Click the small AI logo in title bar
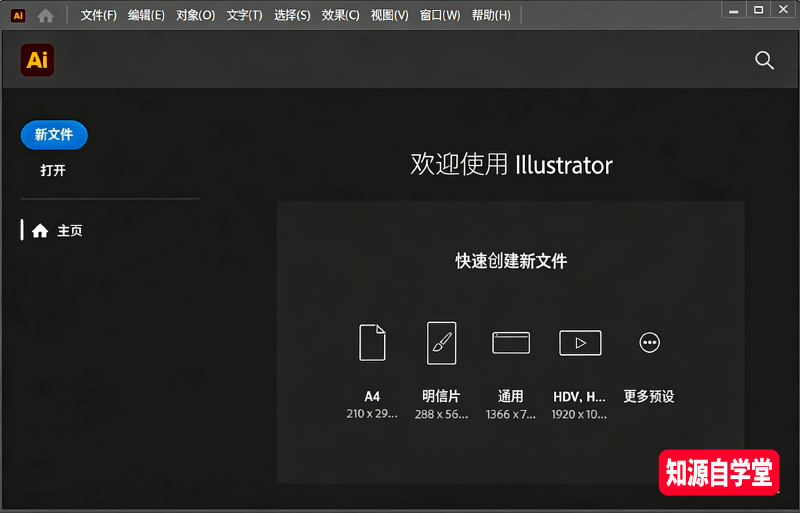 (18, 16)
